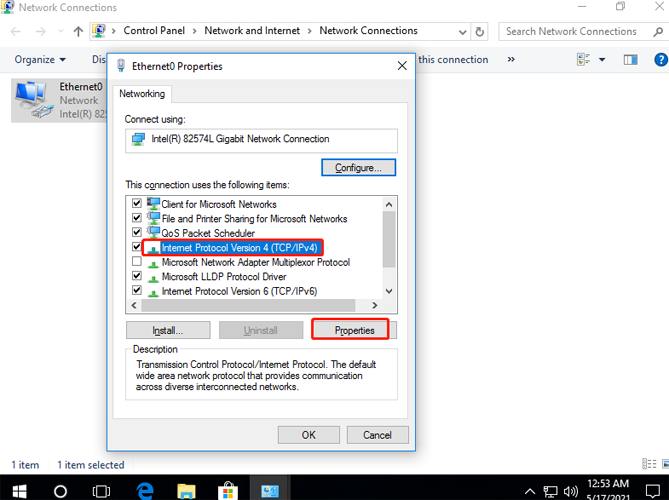Uncheck Internet Protocol Version 4 checkbox
The image size is (669, 500).
(137, 247)
